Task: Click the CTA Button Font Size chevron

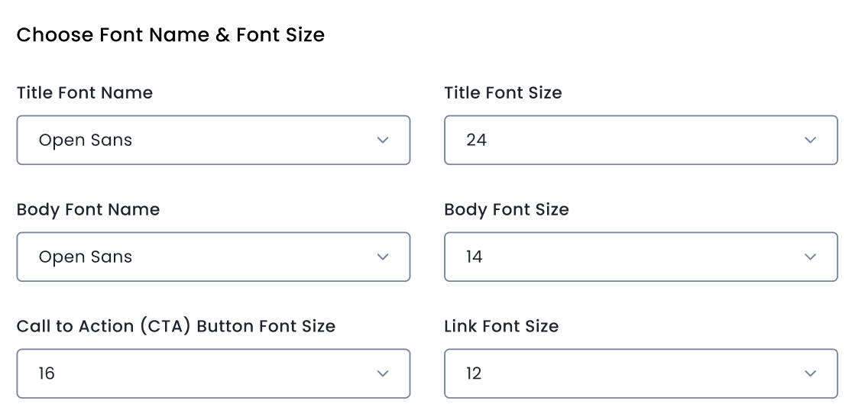Action: pos(383,374)
